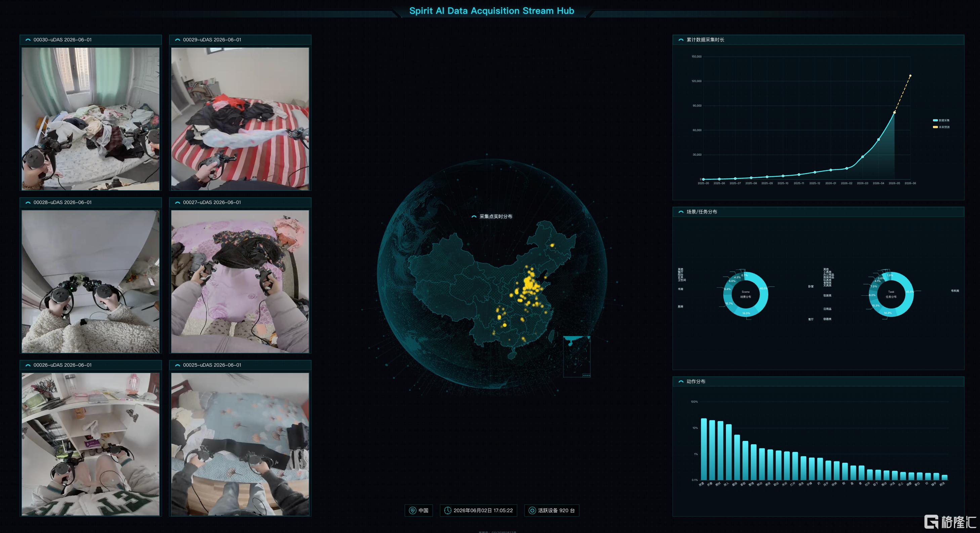
Task: Click the 布料类 label of the Task chart
Action: (955, 291)
